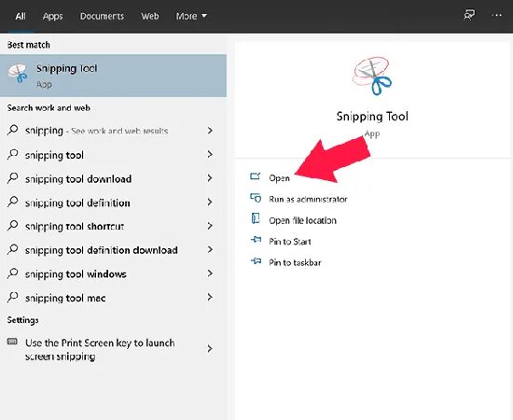
Task: Select the 'snipping tool shortcut' suggestion
Action: click(113, 226)
